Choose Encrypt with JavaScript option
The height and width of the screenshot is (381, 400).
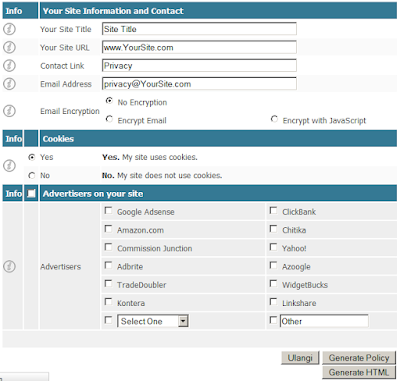click(274, 119)
